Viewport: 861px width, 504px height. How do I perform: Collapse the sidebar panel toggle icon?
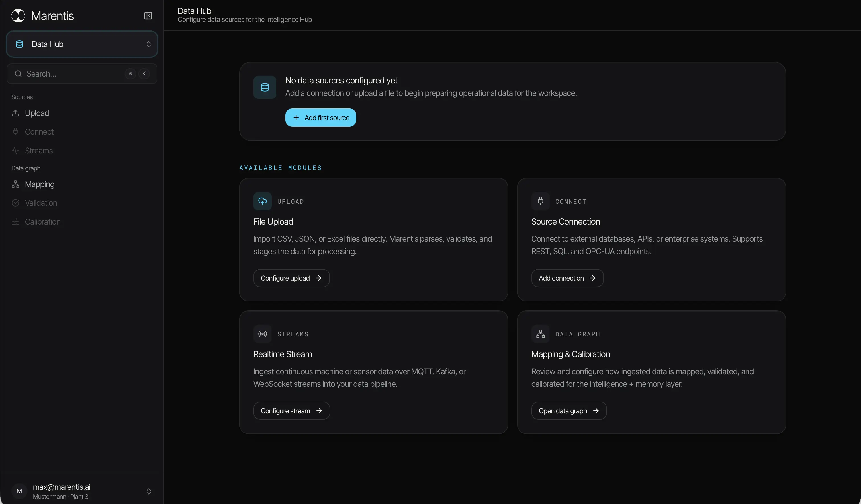point(148,16)
